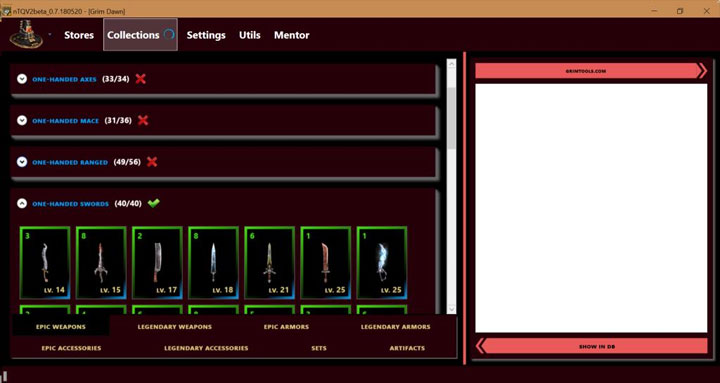Click the collection list scrollbar up arrow
This screenshot has width=720, height=383.
click(x=451, y=64)
